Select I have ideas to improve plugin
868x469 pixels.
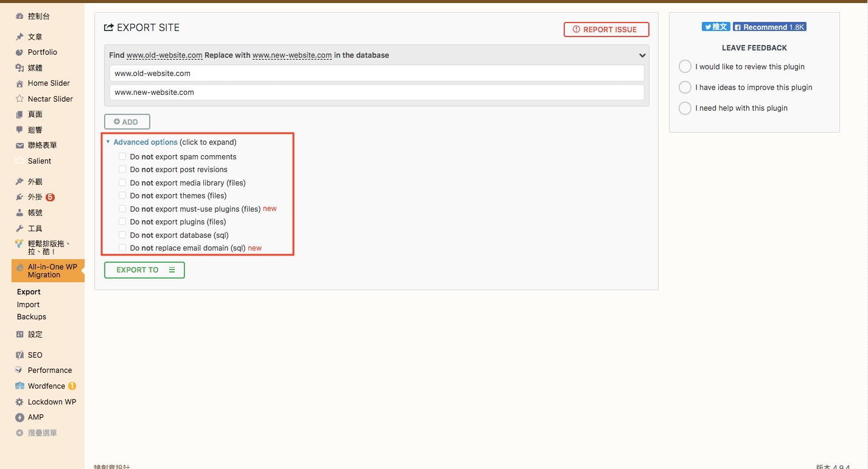pyautogui.click(x=685, y=87)
